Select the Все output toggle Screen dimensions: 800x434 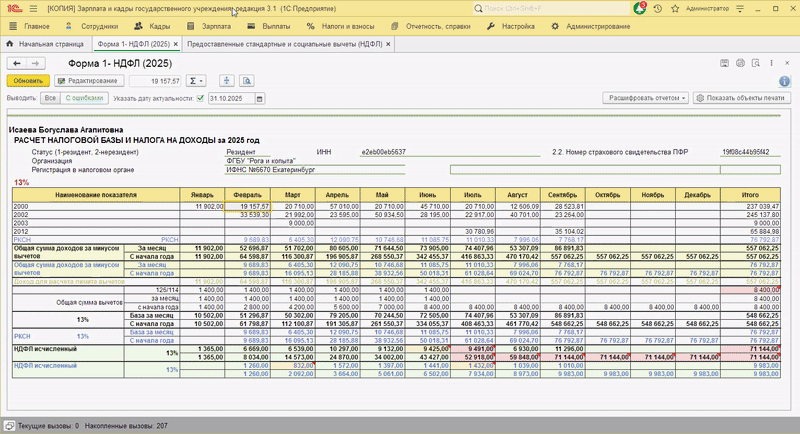[50, 98]
